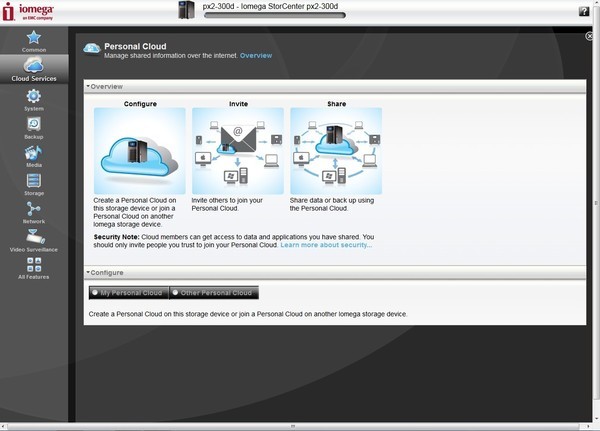Viewport: 600px width, 431px height.
Task: Click the px2-300d device title text
Action: pos(270,6)
